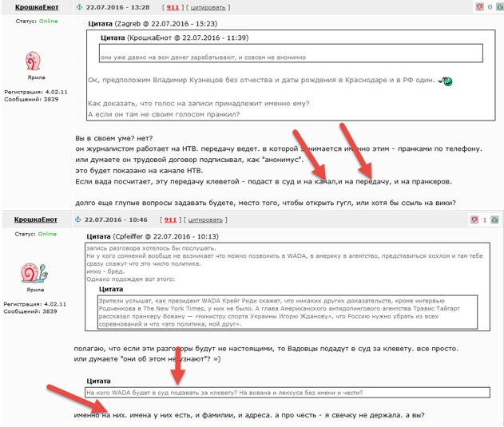Click the anchor icon beside 22.07.2016 - 13:28

(79, 7)
